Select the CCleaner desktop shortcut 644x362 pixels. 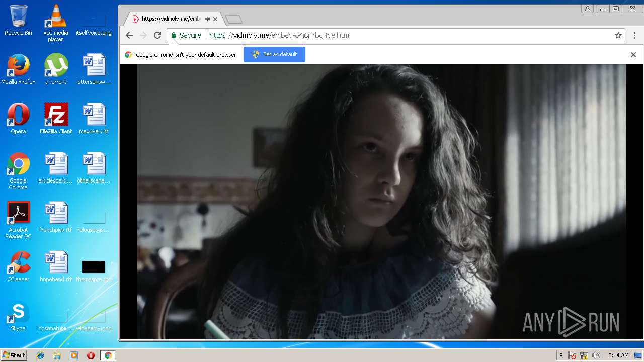tap(18, 266)
